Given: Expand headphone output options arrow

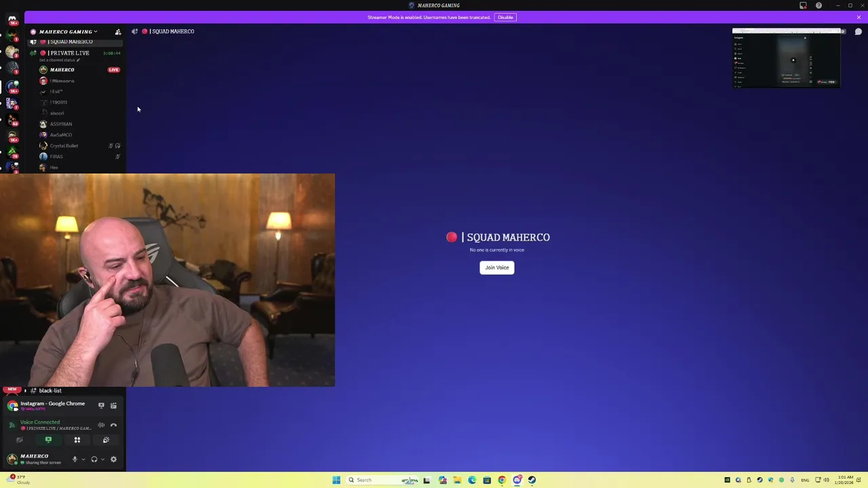Looking at the screenshot, I should [102, 460].
